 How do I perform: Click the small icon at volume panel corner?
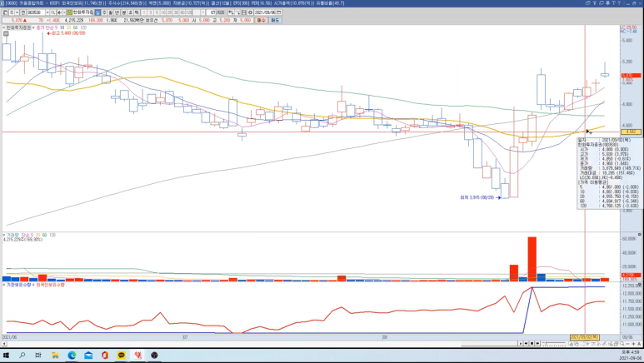639,235
